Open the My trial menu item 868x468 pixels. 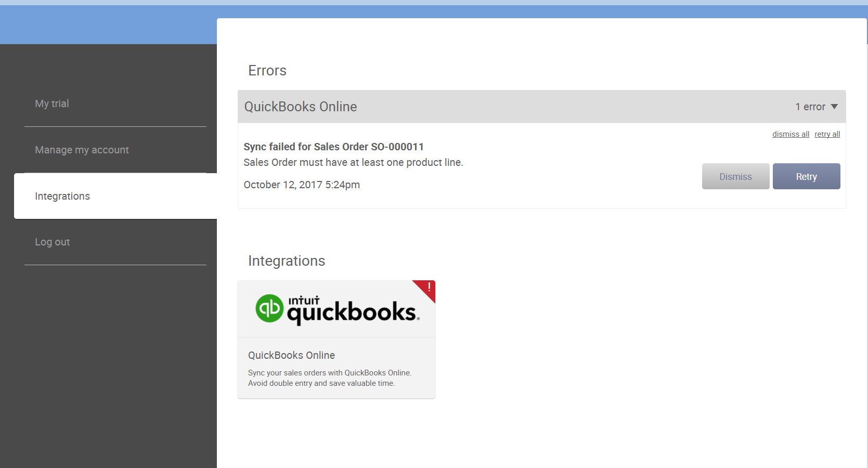52,103
